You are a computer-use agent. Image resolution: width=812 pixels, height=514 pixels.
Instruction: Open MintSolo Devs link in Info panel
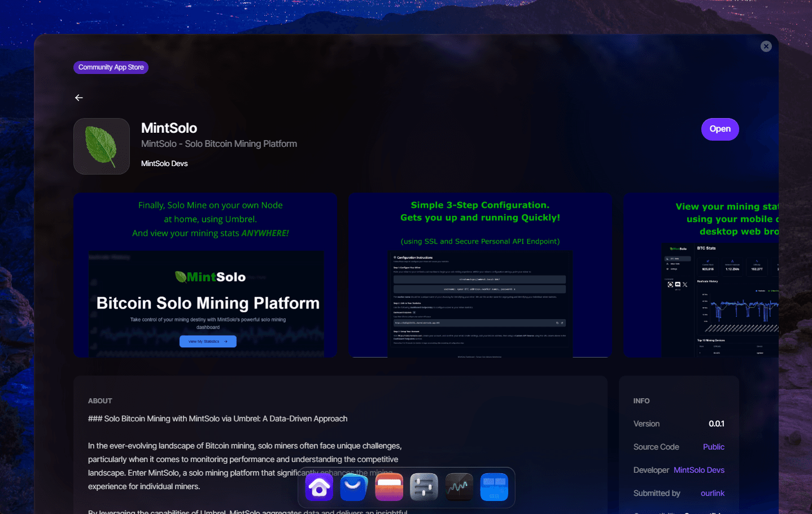(699, 470)
